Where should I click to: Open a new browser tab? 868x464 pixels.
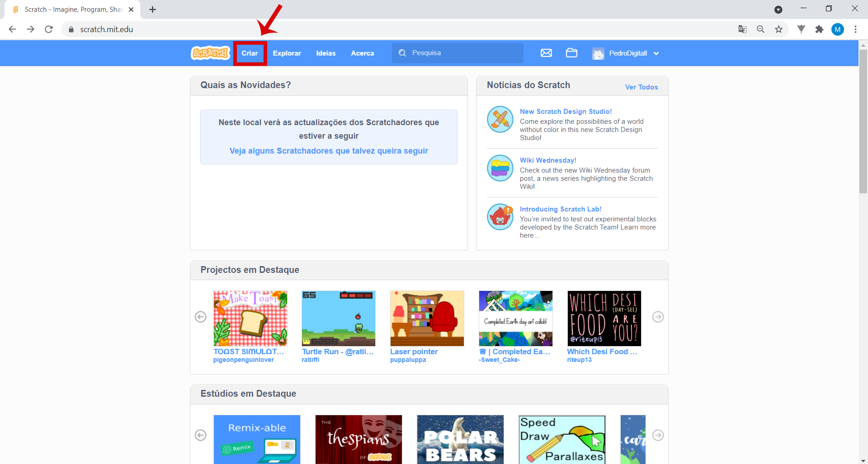(x=153, y=9)
